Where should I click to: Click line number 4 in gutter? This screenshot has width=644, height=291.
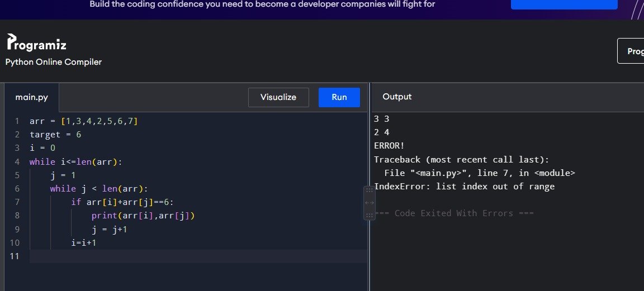17,162
